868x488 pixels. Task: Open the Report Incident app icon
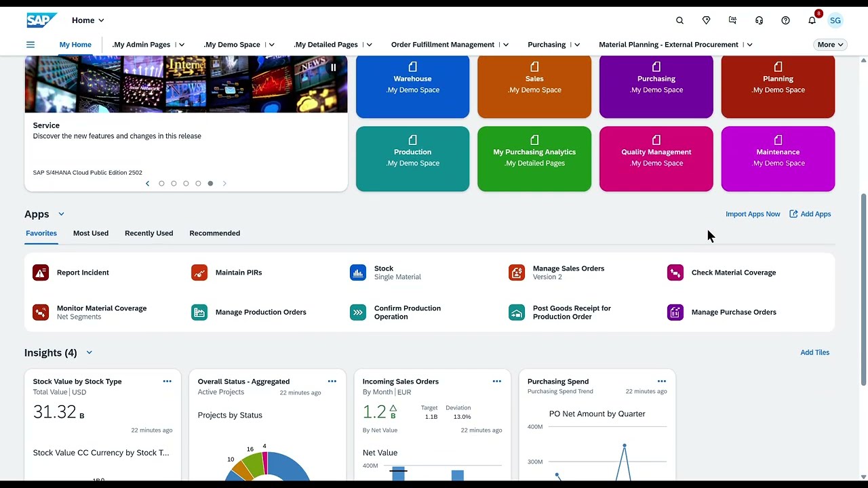tap(41, 272)
